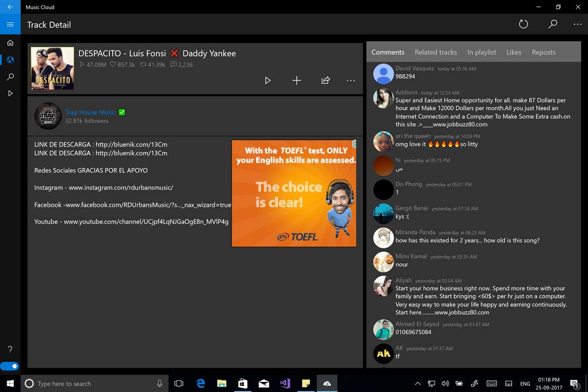Go to Home in sidebar

[x=10, y=43]
